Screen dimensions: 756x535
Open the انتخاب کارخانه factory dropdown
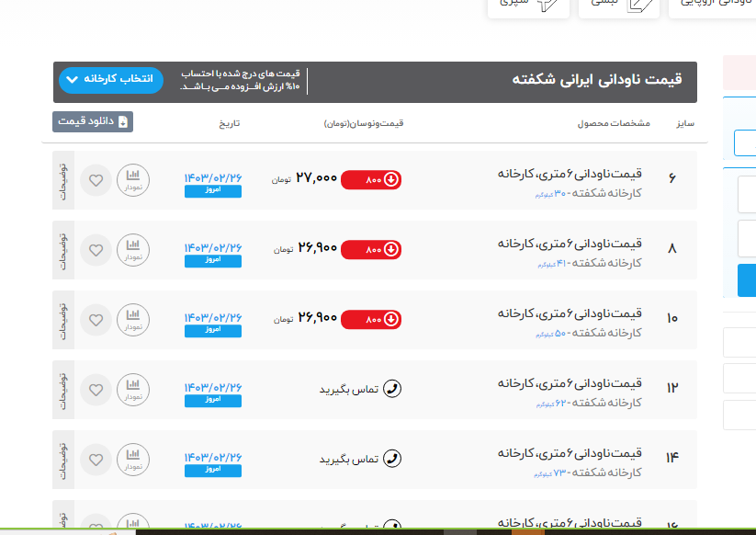coord(111,80)
